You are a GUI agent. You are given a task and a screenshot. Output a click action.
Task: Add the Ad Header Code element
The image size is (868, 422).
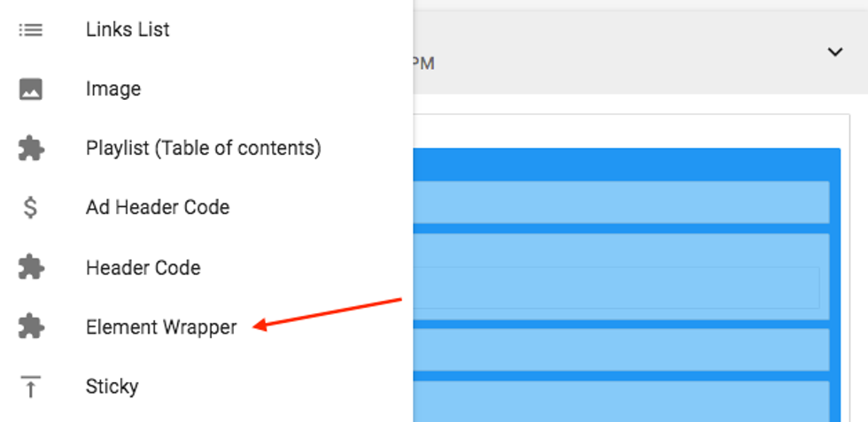pyautogui.click(x=158, y=208)
